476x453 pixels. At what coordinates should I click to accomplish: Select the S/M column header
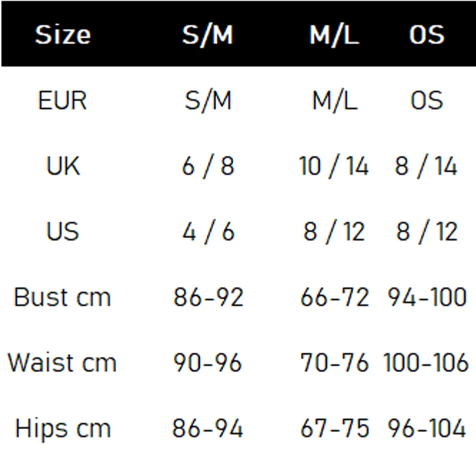tap(208, 35)
